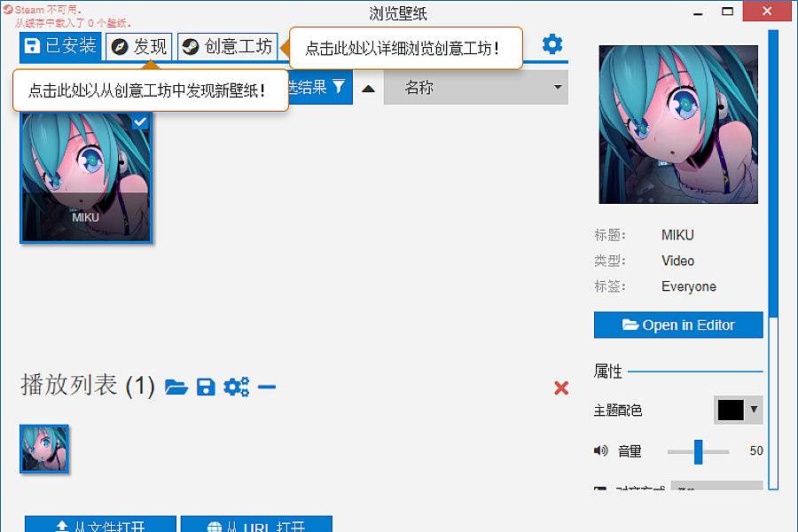This screenshot has width=798, height=532.
Task: Configure playlist settings gears icon
Action: click(x=236, y=387)
